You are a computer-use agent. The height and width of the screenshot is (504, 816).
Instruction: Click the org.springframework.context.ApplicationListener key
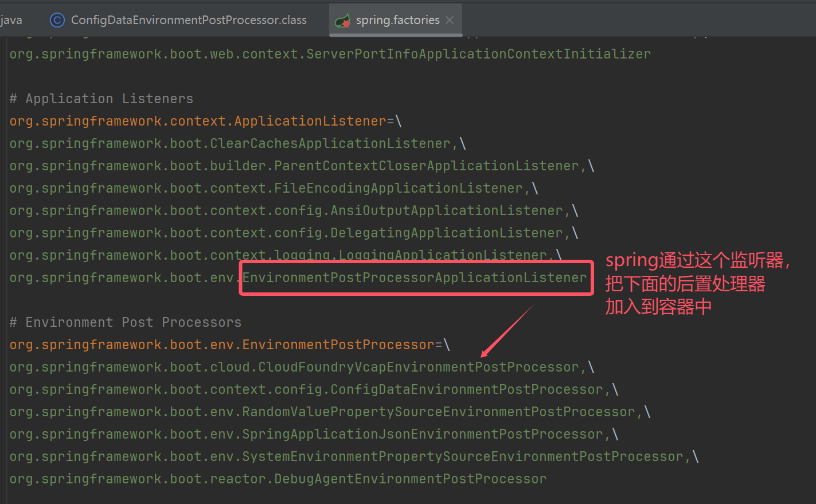(198, 121)
